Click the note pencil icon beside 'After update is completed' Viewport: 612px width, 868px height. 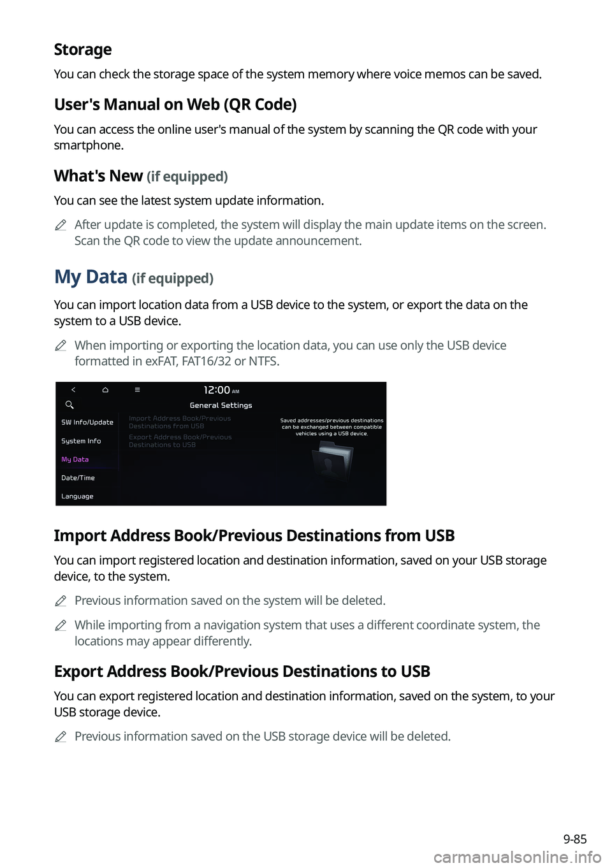tap(61, 225)
